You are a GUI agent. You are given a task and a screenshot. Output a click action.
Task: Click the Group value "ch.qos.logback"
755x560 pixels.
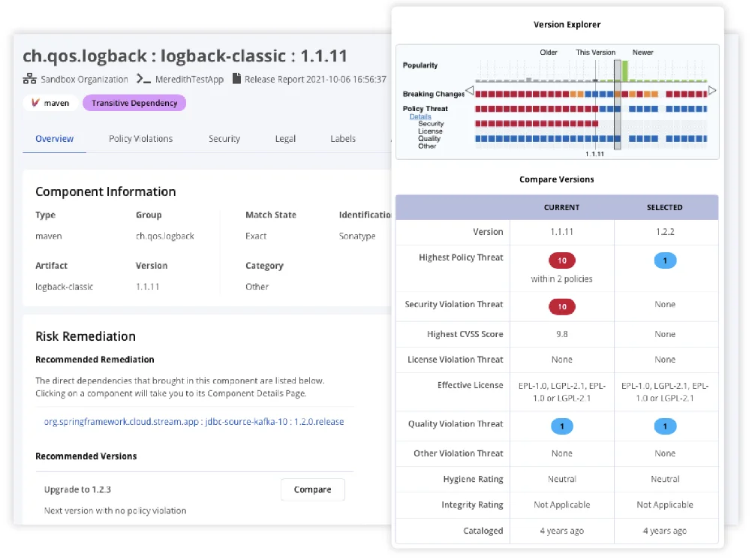164,236
